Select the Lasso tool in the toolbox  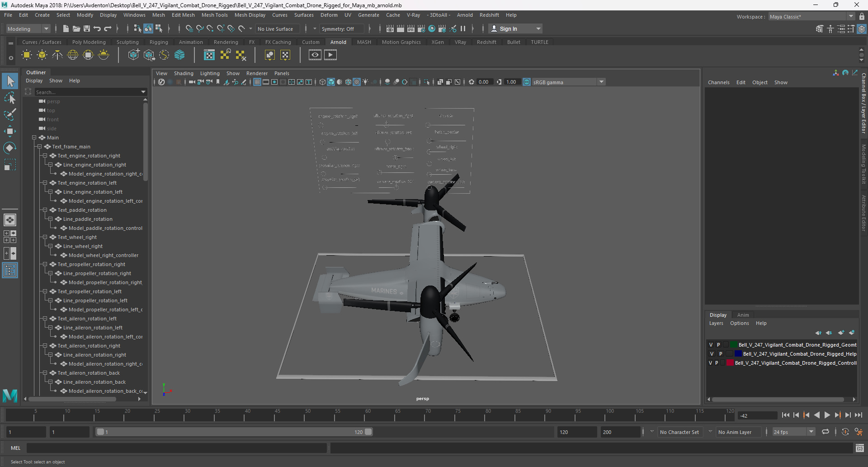click(x=10, y=98)
